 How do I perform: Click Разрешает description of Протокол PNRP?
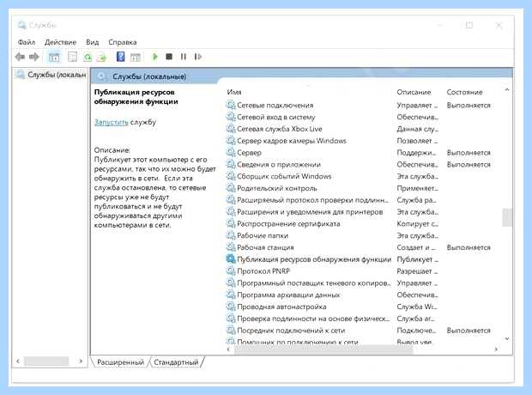417,271
